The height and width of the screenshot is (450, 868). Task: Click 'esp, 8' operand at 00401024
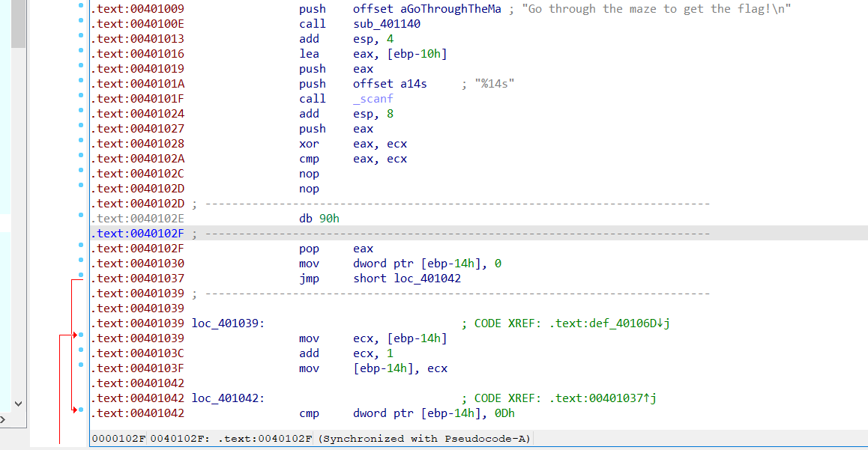point(373,113)
